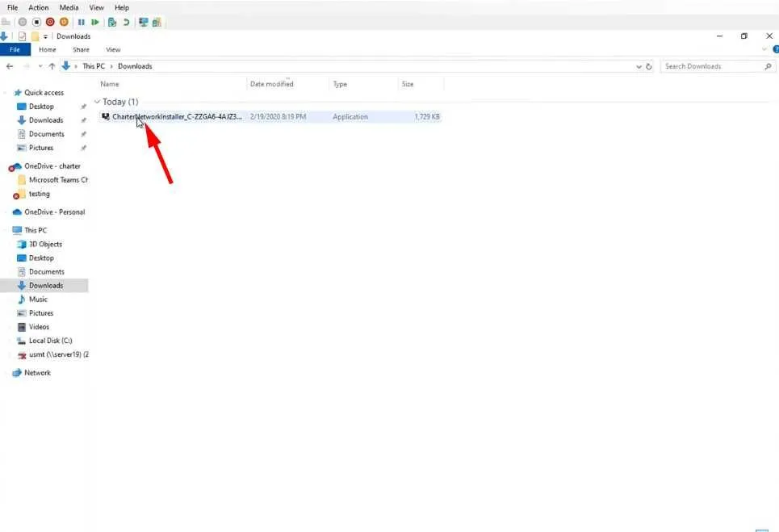Sort by the Date modified column header

tap(272, 84)
